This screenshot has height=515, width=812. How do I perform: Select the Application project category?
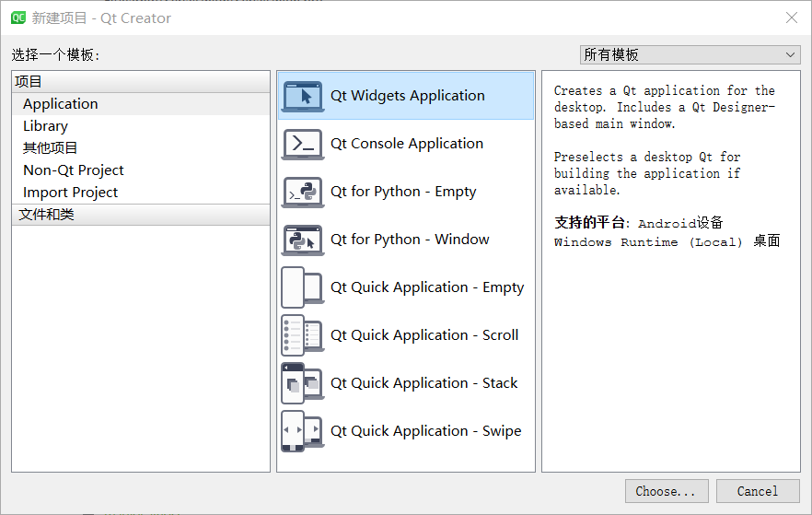click(x=61, y=104)
